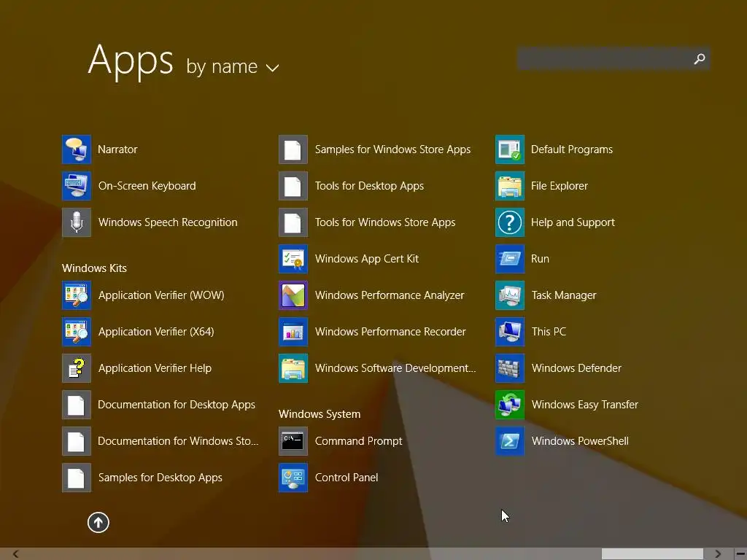Viewport: 747px width, 560px height.
Task: Launch the Application Verifier (WOW) icon
Action: tap(76, 295)
